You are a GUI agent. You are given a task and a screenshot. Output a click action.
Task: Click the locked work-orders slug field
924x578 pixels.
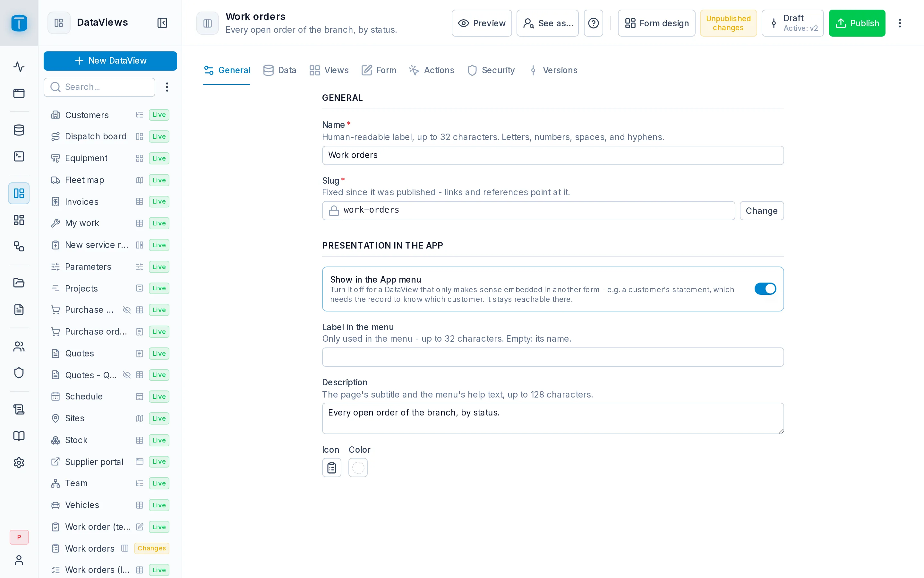pyautogui.click(x=528, y=211)
